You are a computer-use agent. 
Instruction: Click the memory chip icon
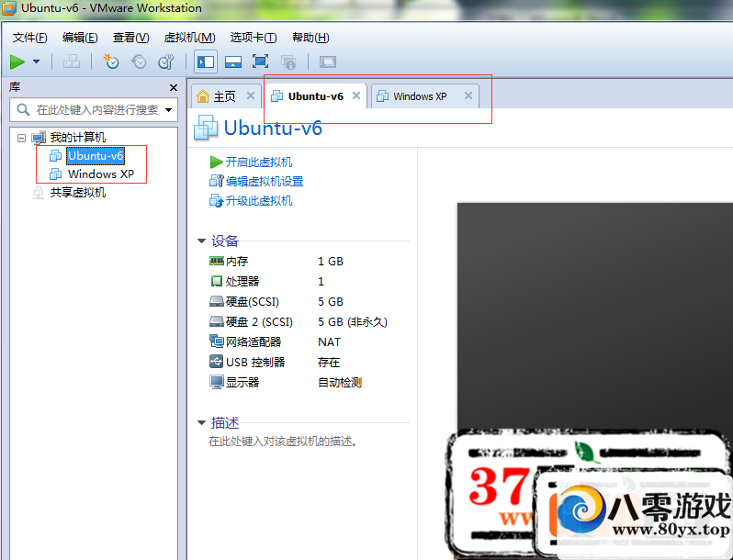[x=217, y=261]
